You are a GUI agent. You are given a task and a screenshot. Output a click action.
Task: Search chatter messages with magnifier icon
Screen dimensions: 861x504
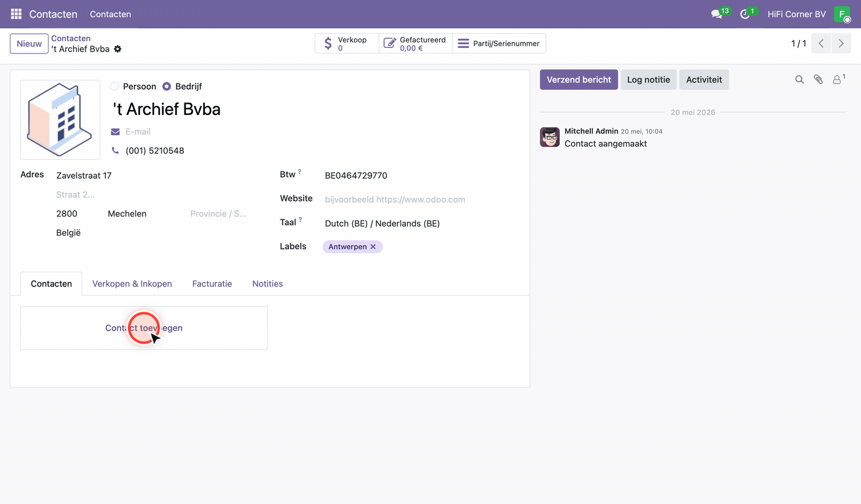pyautogui.click(x=799, y=80)
